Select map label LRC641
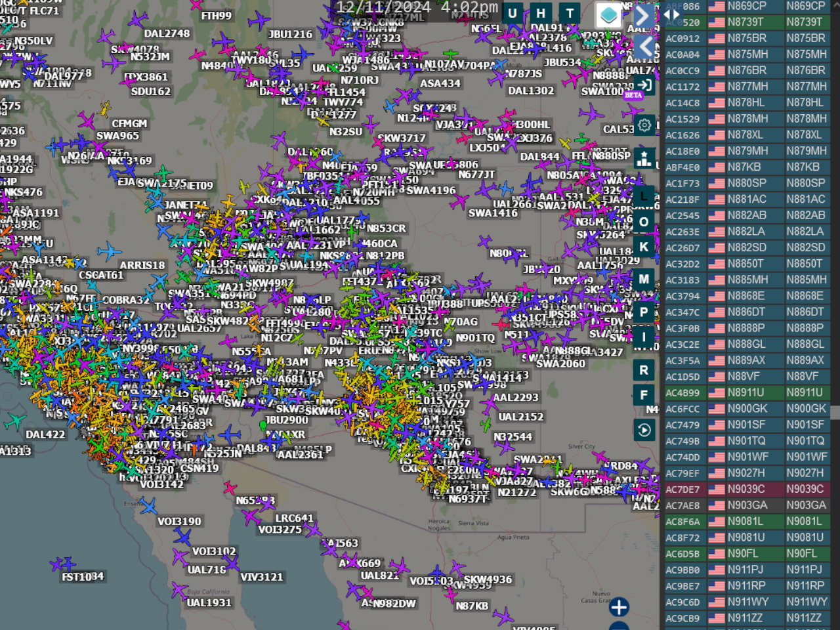This screenshot has height=630, width=840. point(295,518)
